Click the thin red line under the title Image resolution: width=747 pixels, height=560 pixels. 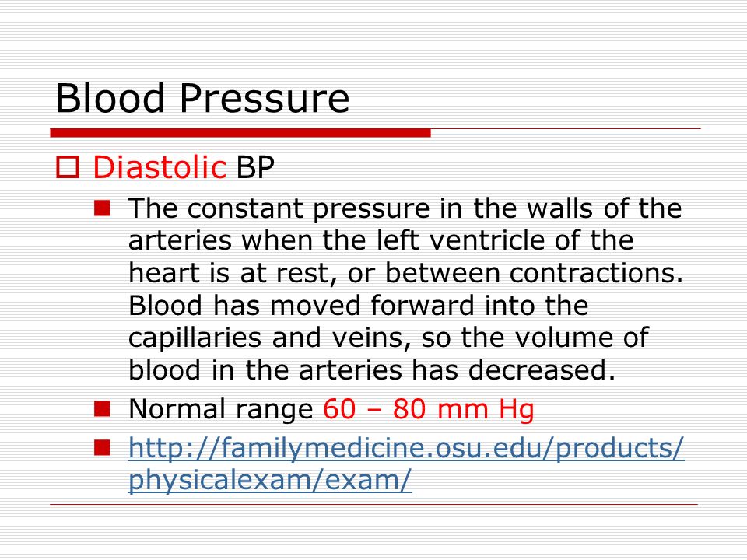(x=566, y=128)
